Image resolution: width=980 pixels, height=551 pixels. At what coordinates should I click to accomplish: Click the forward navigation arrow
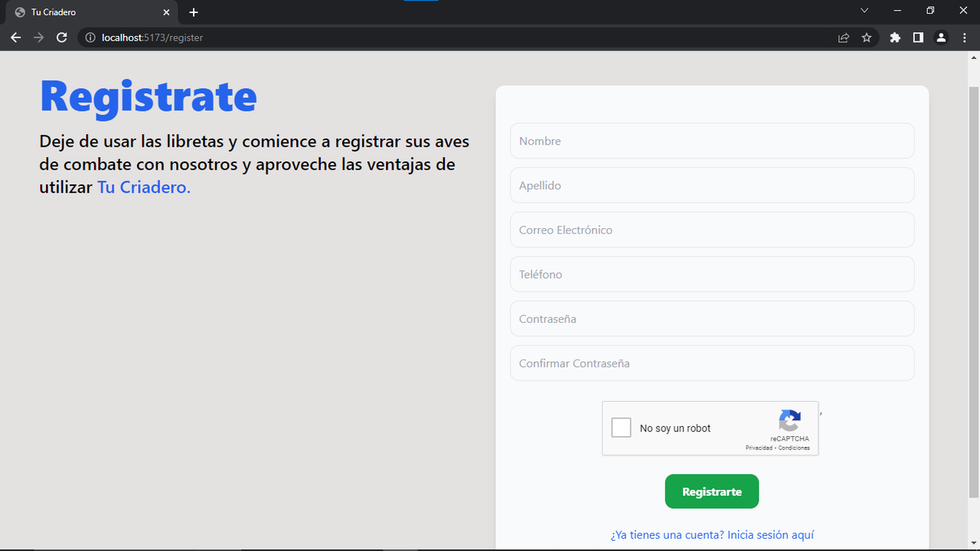click(x=38, y=37)
